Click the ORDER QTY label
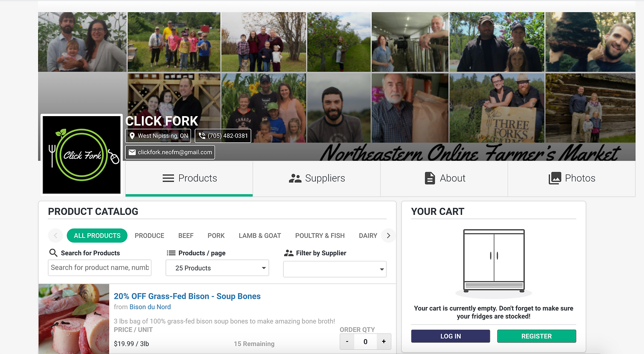The width and height of the screenshot is (644, 354). point(357,330)
